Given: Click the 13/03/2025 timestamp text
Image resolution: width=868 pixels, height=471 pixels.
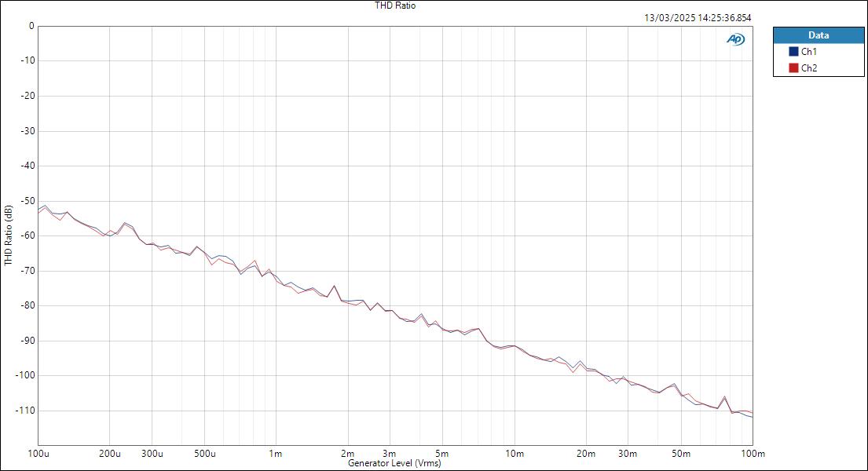Looking at the screenshot, I should (698, 16).
